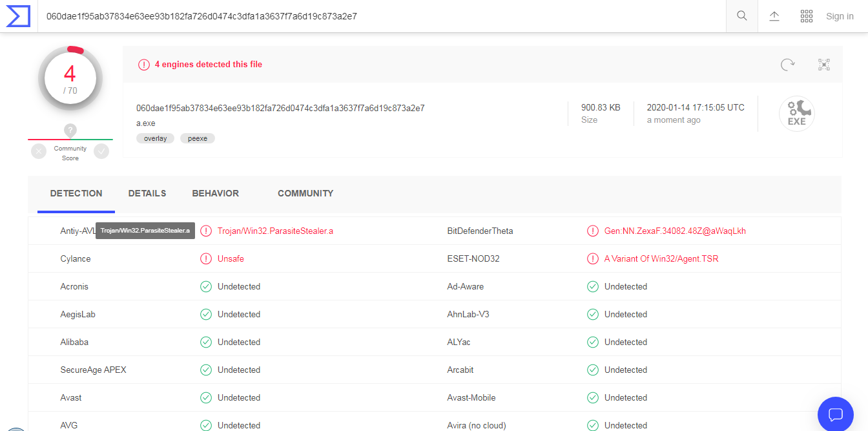Click the AhnLab-V3 undetected check icon
This screenshot has width=868, height=431.
pyautogui.click(x=592, y=314)
